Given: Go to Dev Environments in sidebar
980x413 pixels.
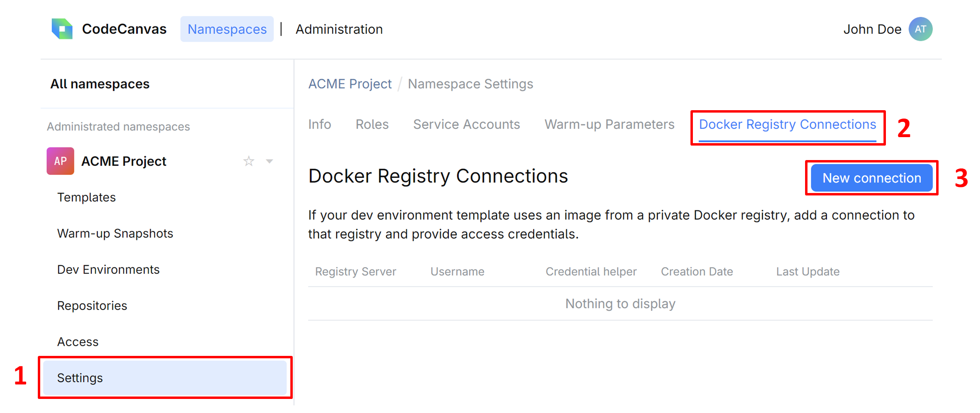Looking at the screenshot, I should coord(108,269).
